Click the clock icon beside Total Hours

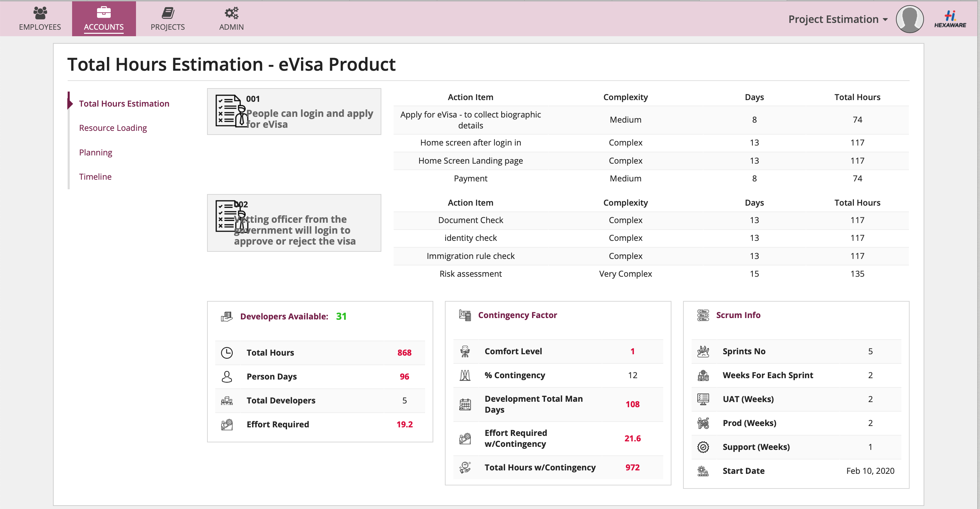[227, 353]
